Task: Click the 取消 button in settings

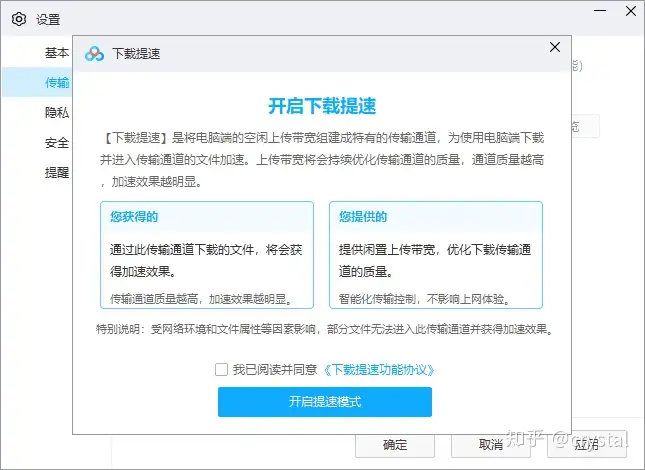Action: coord(491,445)
